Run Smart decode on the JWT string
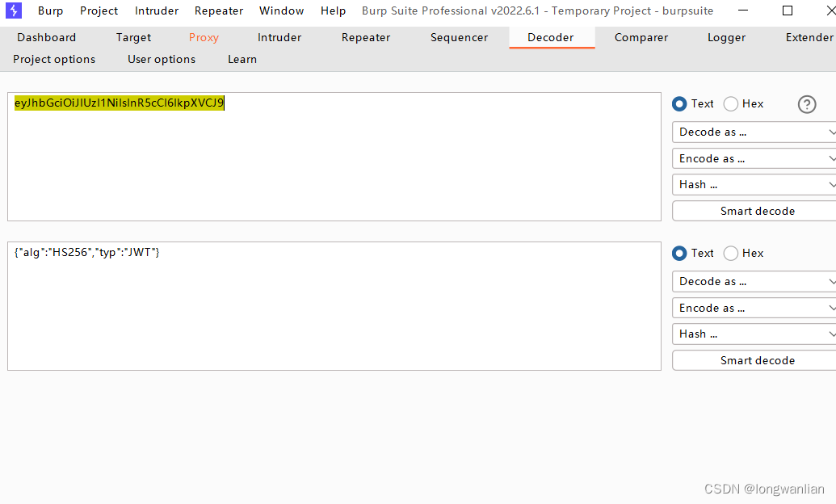Viewport: 836px width, 504px height. click(753, 210)
